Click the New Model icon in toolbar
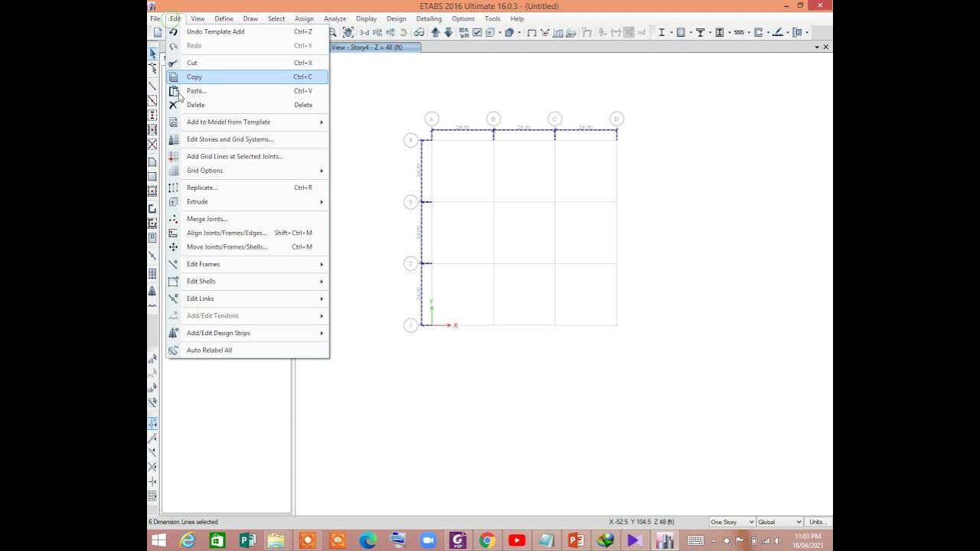 coord(158,32)
